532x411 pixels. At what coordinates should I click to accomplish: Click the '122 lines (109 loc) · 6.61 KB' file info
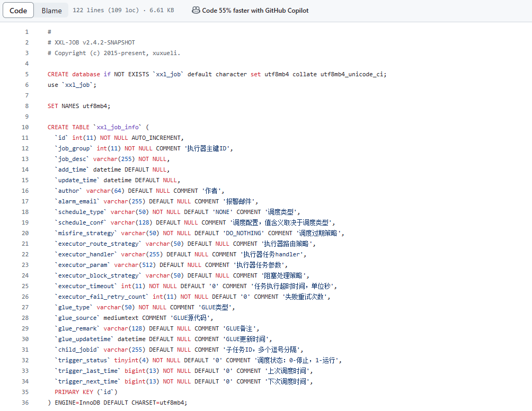pos(123,10)
